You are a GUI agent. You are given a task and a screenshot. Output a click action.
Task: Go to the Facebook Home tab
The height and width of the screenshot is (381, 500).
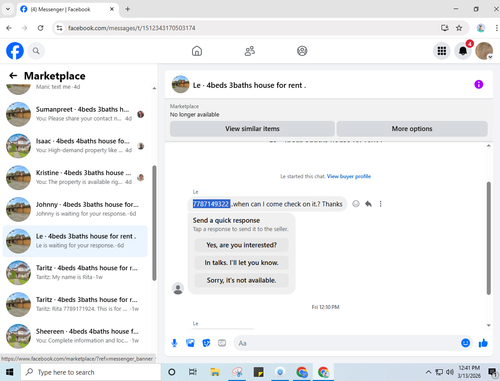pos(197,51)
